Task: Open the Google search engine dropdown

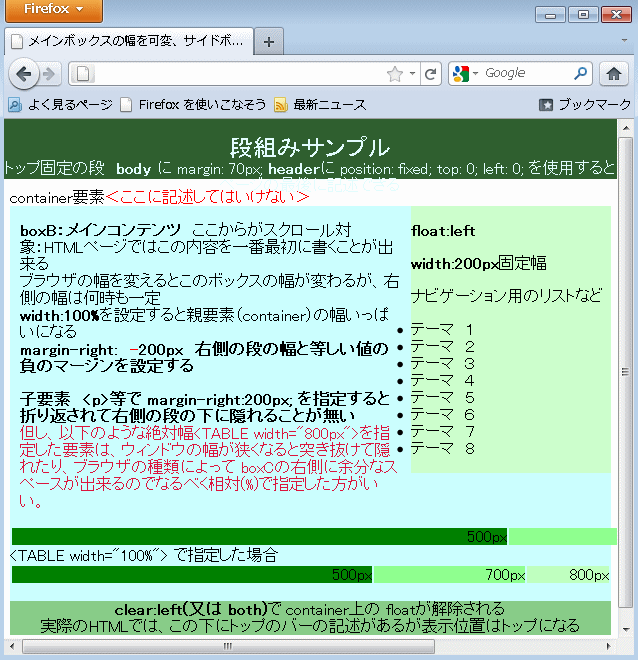Action: point(465,73)
